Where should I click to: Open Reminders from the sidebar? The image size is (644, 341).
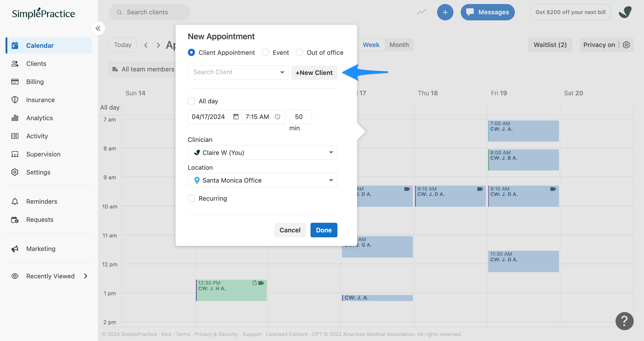coord(41,201)
